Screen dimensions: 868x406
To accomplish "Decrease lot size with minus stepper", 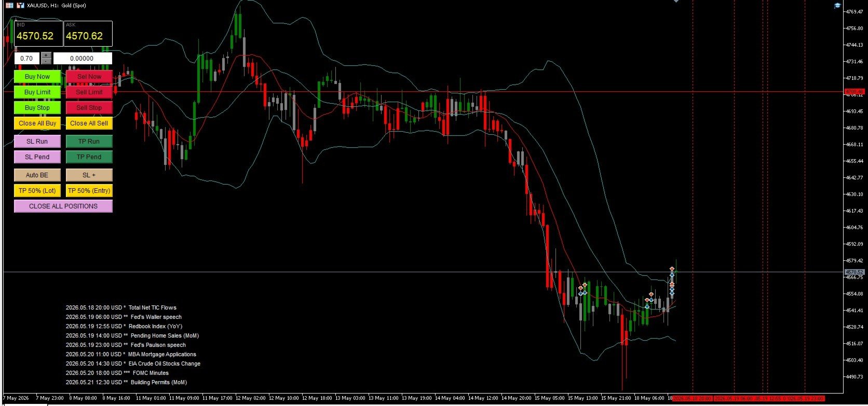I will point(46,61).
